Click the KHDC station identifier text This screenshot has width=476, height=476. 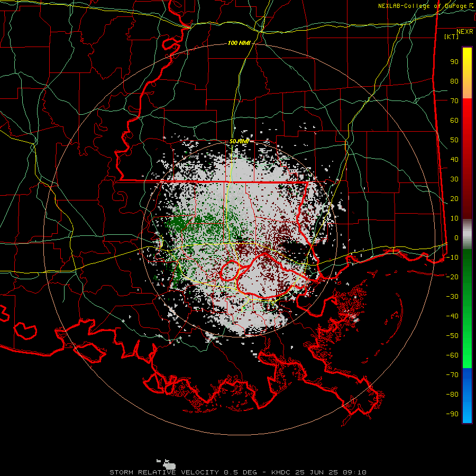click(x=281, y=472)
